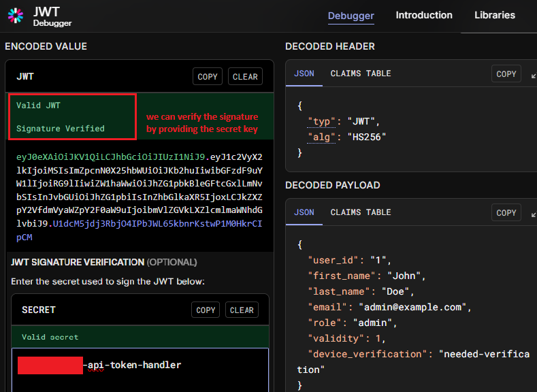Clear the secret field
Screen dimensions: 537x392
[242, 310]
